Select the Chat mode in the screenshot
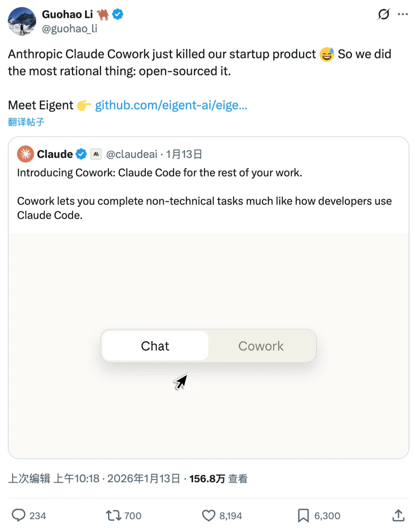This screenshot has width=420, height=528. coord(154,346)
